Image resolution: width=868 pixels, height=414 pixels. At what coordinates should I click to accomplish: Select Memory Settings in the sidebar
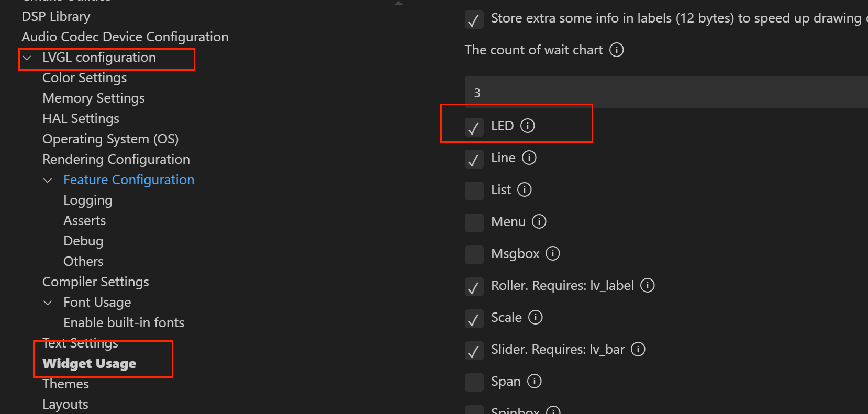click(x=93, y=98)
